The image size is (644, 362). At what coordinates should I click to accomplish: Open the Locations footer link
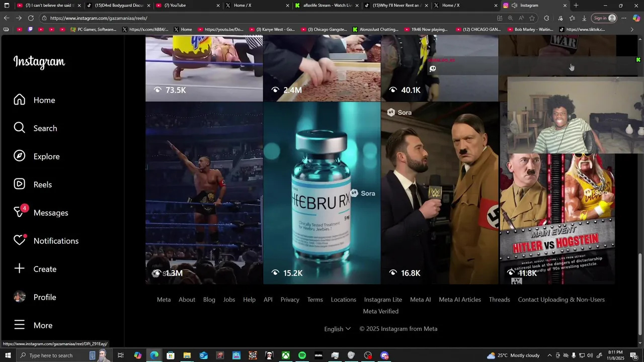click(343, 300)
